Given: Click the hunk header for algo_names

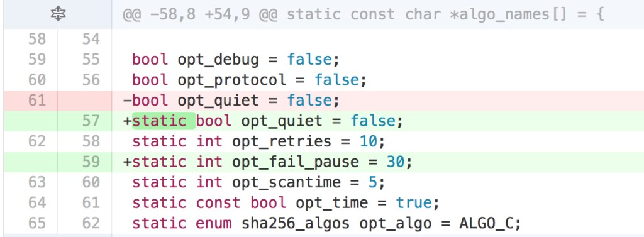Looking at the screenshot, I should [x=364, y=15].
